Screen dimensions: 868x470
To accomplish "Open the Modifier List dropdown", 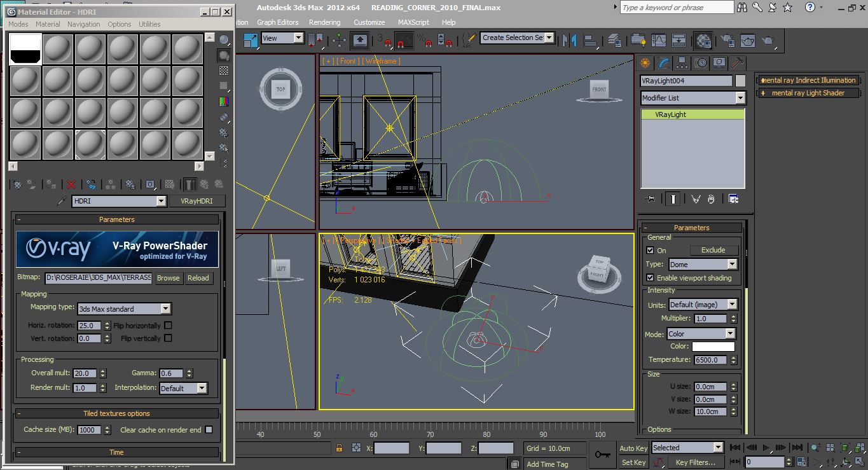I will click(693, 98).
